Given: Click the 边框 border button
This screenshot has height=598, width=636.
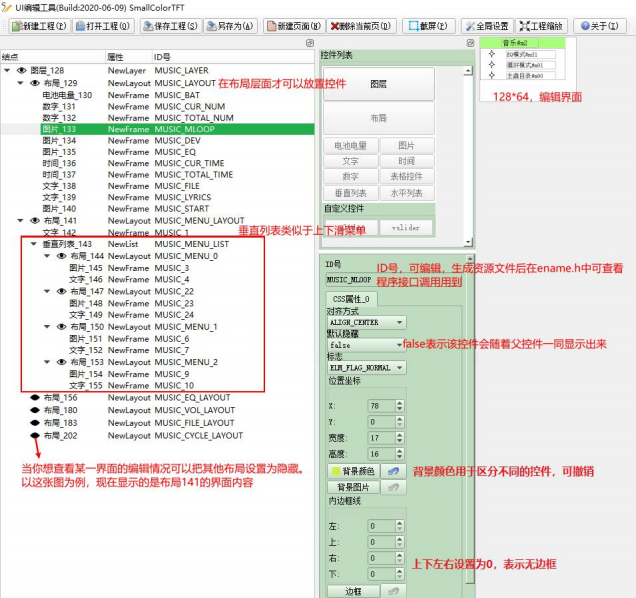Looking at the screenshot, I should (353, 591).
